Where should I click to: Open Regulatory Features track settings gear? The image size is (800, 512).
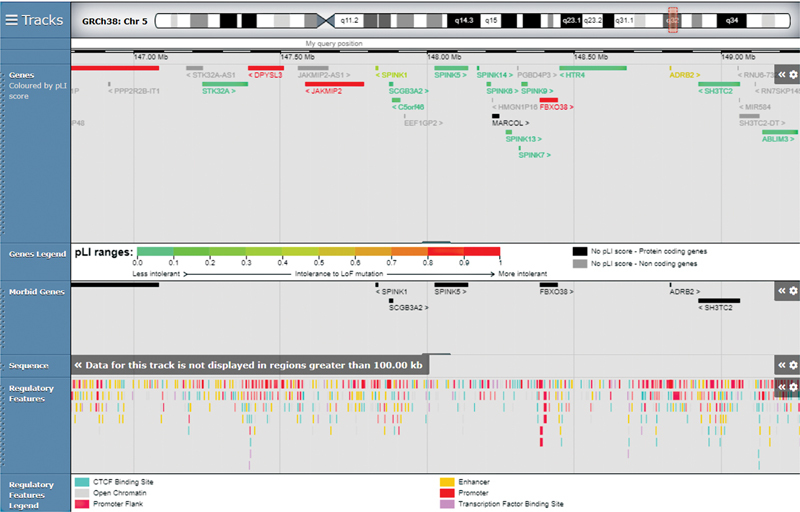[x=793, y=387]
